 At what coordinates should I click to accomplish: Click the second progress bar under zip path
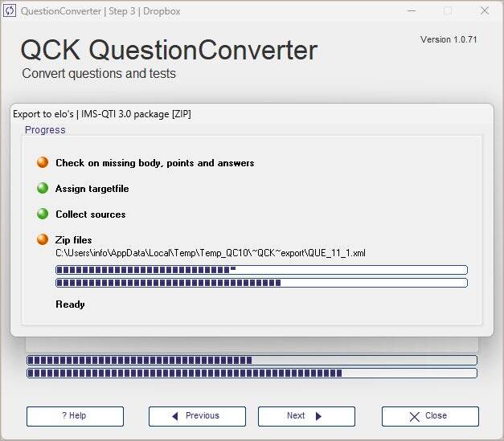261,283
